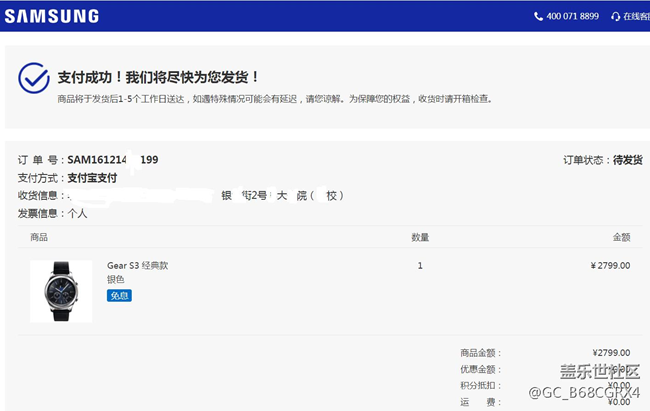Click the 支付宝支付 payment method text
The height and width of the screenshot is (411, 650).
92,178
